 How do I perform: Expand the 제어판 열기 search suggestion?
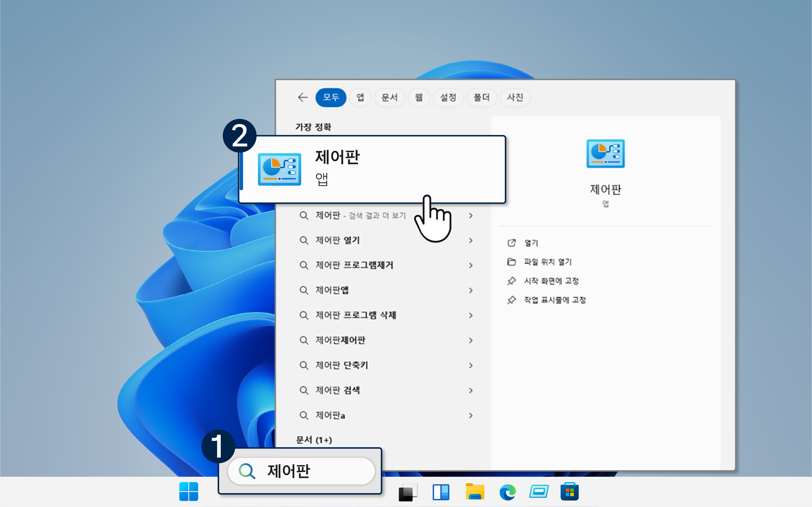(x=471, y=240)
